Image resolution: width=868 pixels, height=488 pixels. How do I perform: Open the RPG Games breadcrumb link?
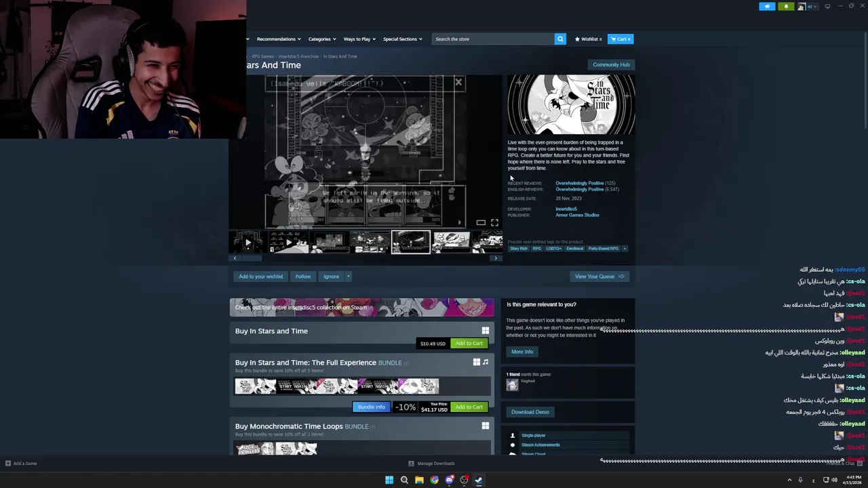pos(263,56)
